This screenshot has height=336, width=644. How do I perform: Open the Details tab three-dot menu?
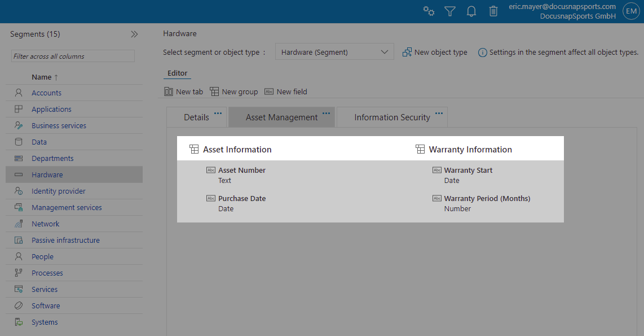218,113
